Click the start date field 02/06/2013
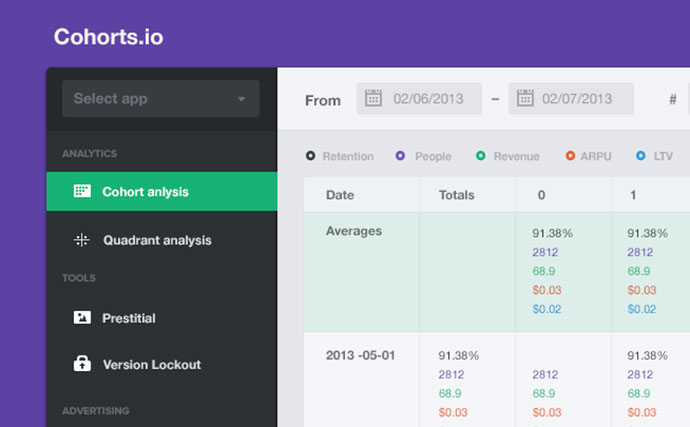Screen dimensions: 690x427 point(419,99)
